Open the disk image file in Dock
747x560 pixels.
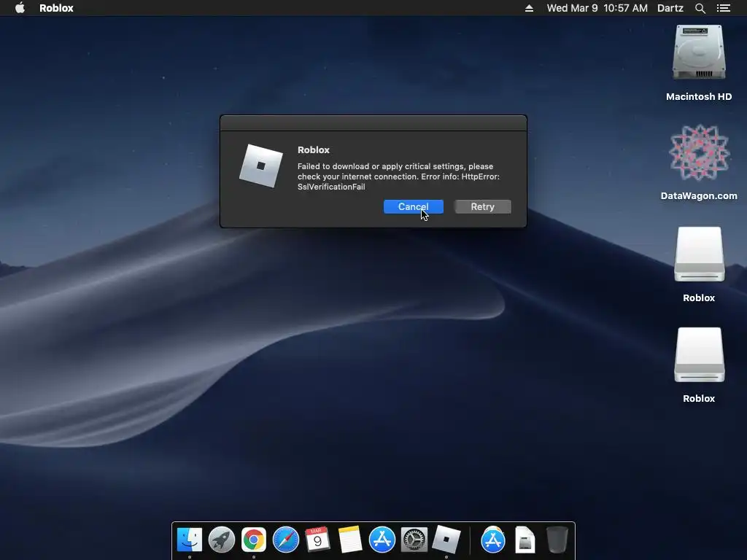click(x=525, y=540)
